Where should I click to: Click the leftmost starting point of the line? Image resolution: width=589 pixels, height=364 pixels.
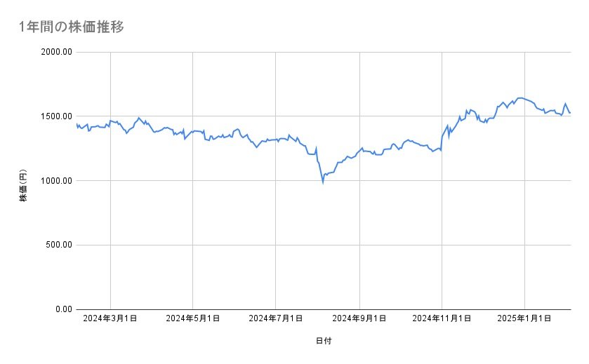click(77, 124)
